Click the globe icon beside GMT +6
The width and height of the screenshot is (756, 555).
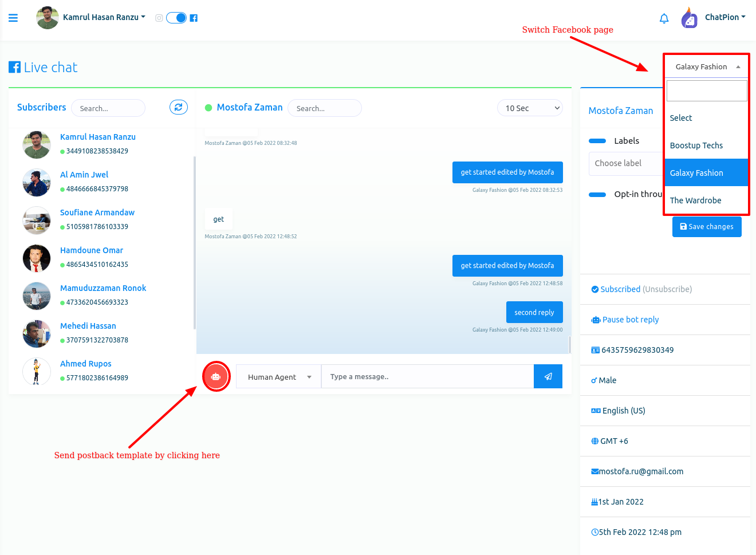point(595,441)
